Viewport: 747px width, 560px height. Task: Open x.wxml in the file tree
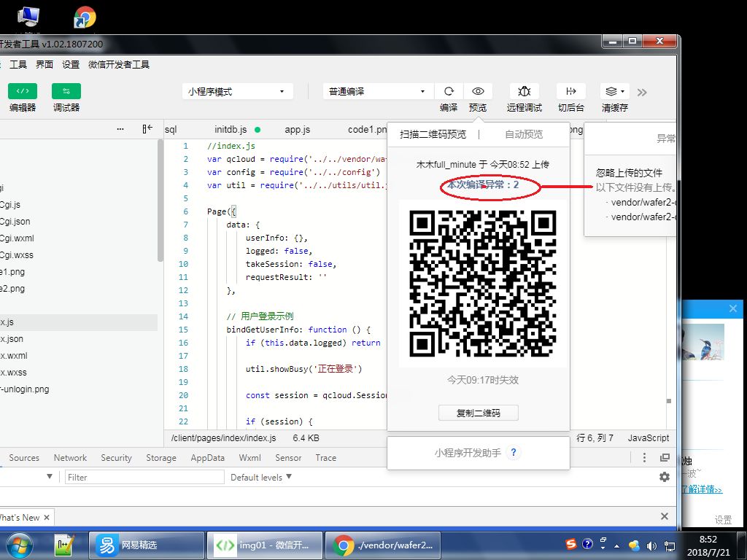tap(13, 356)
